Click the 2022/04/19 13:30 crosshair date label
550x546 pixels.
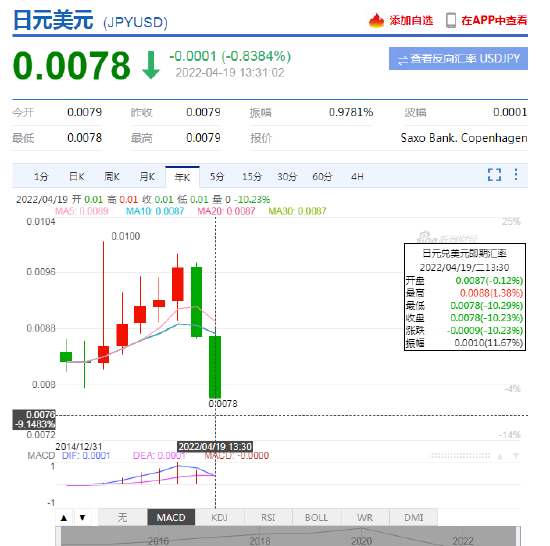(x=215, y=446)
